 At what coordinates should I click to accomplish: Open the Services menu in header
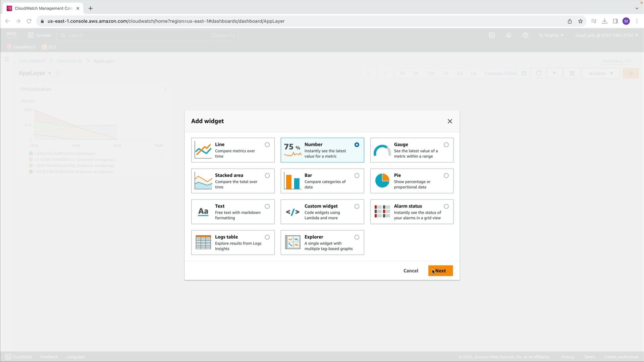point(40,35)
